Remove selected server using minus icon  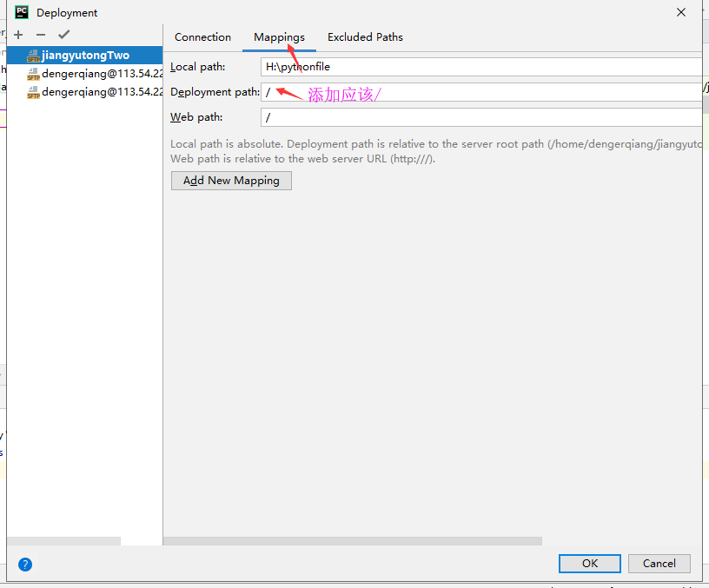pyautogui.click(x=40, y=35)
